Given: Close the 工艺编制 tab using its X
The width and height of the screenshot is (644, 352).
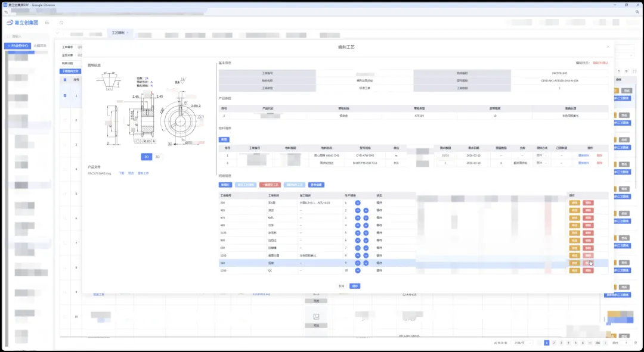Looking at the screenshot, I should (127, 33).
